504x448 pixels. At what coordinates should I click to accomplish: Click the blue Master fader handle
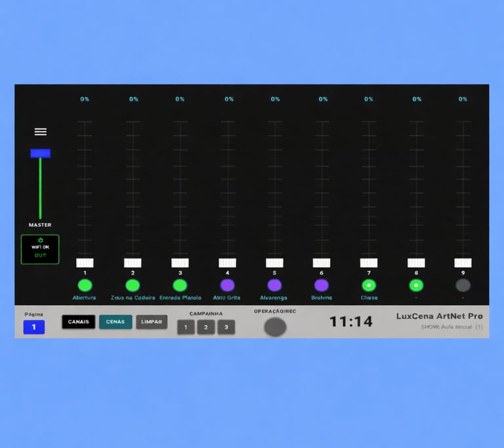click(41, 153)
